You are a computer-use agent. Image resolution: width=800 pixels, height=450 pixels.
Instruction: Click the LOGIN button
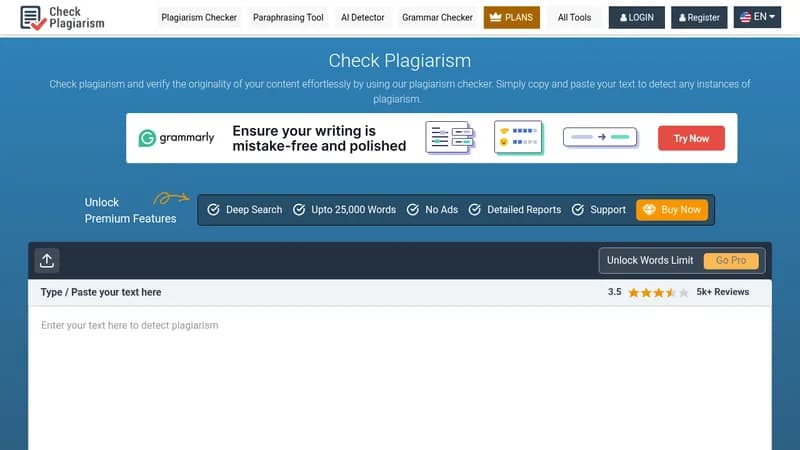(x=636, y=17)
